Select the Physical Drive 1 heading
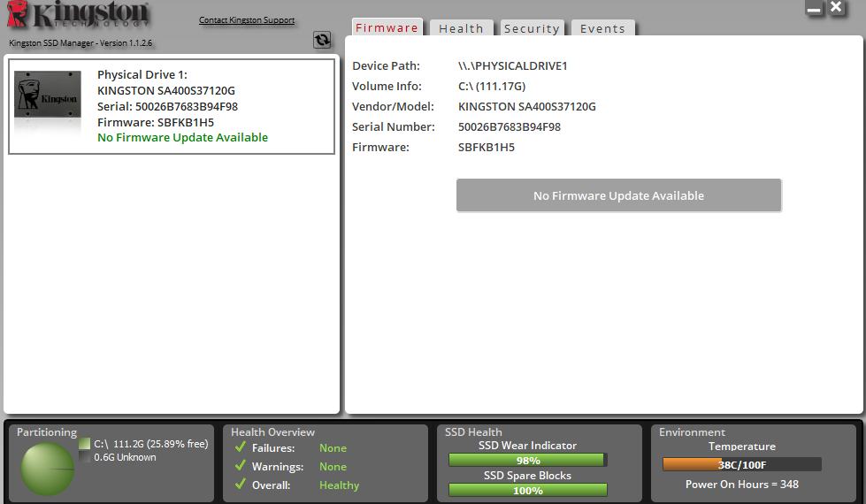The image size is (866, 504). (x=142, y=74)
